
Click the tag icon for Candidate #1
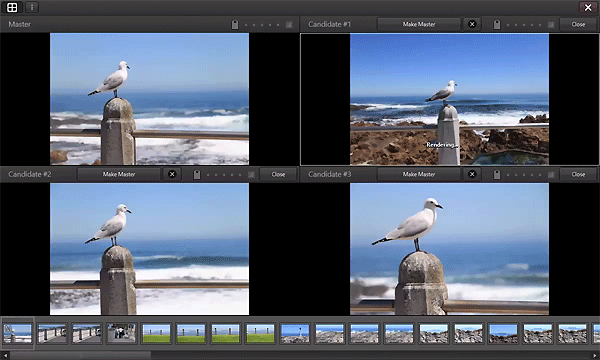click(x=497, y=24)
